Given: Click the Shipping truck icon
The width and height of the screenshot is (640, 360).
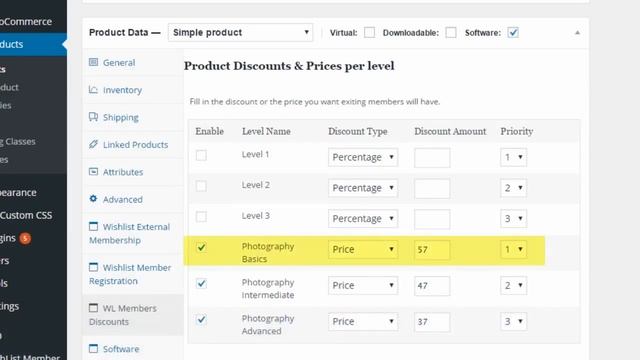Looking at the screenshot, I should 93,117.
